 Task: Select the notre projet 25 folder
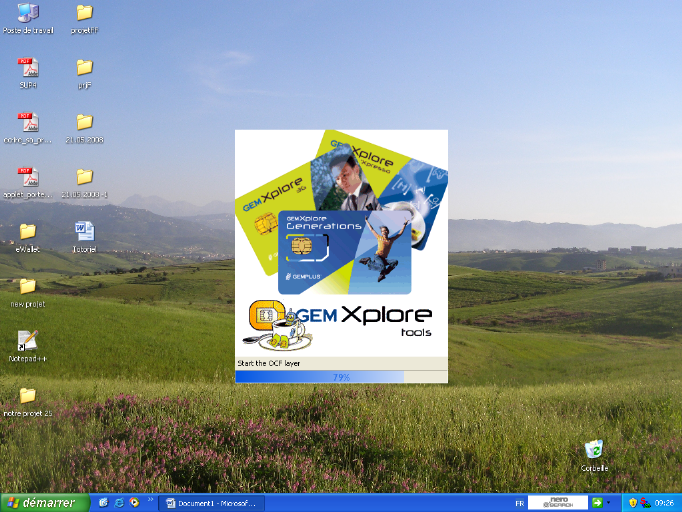point(28,396)
